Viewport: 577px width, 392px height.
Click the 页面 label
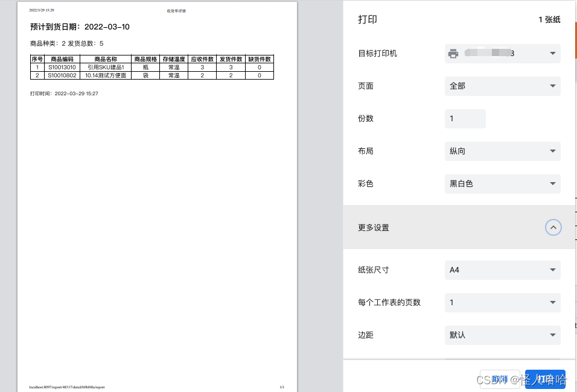pos(365,86)
